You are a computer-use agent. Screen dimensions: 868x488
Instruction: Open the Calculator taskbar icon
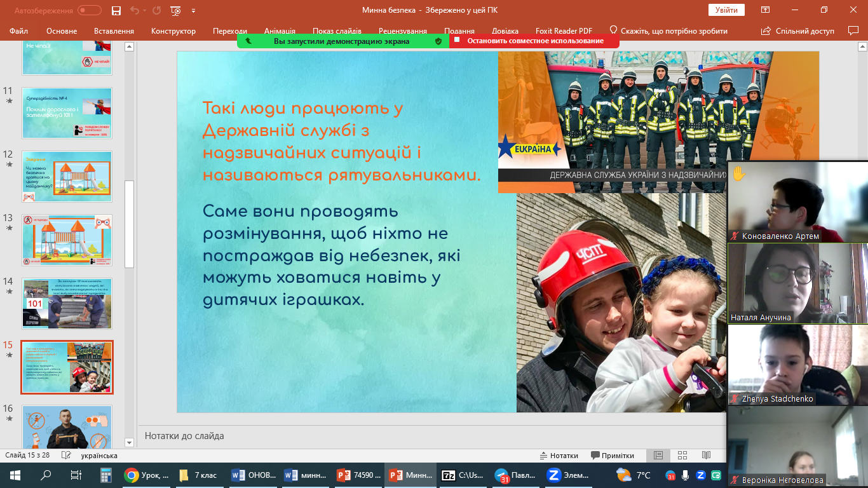pos(106,475)
